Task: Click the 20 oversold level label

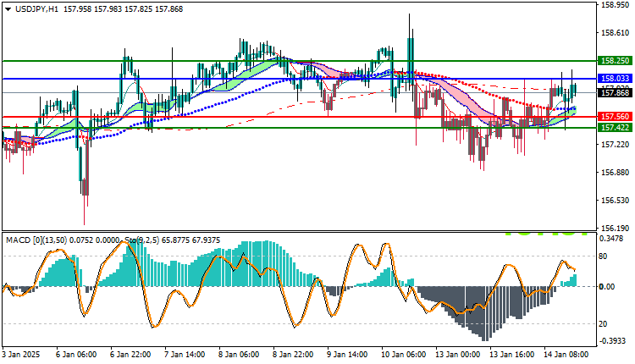Action: [x=603, y=324]
